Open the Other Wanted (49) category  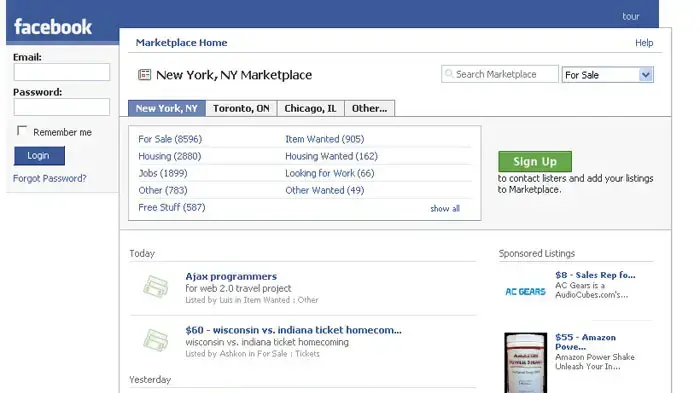(x=325, y=190)
